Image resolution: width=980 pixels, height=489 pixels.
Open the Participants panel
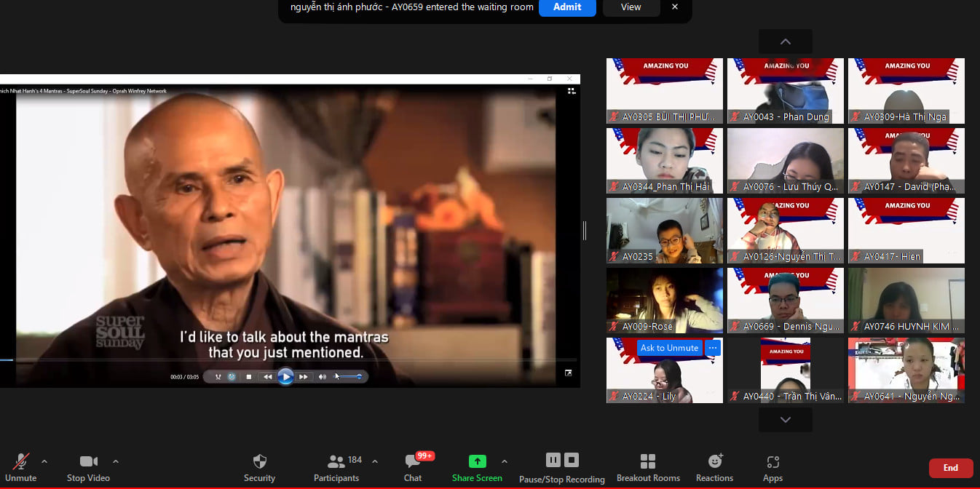(336, 467)
